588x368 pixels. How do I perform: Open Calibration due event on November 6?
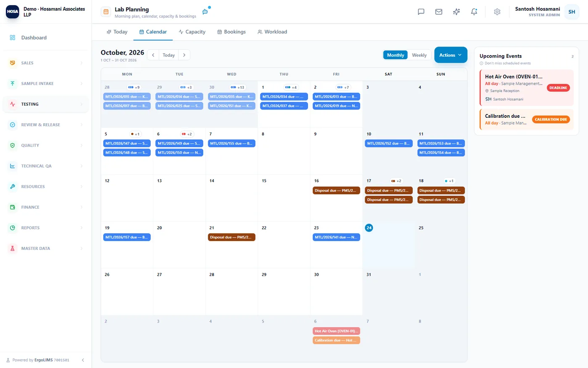click(336, 340)
